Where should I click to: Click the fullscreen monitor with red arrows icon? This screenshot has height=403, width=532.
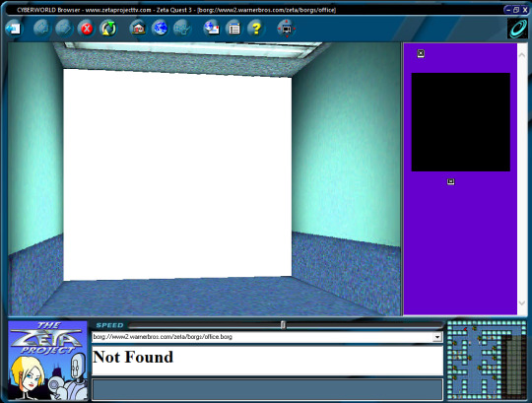click(x=287, y=29)
